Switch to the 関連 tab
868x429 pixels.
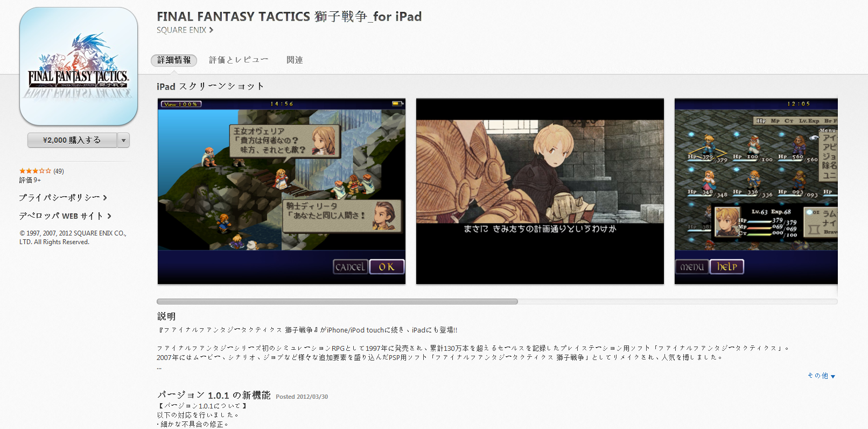click(295, 60)
